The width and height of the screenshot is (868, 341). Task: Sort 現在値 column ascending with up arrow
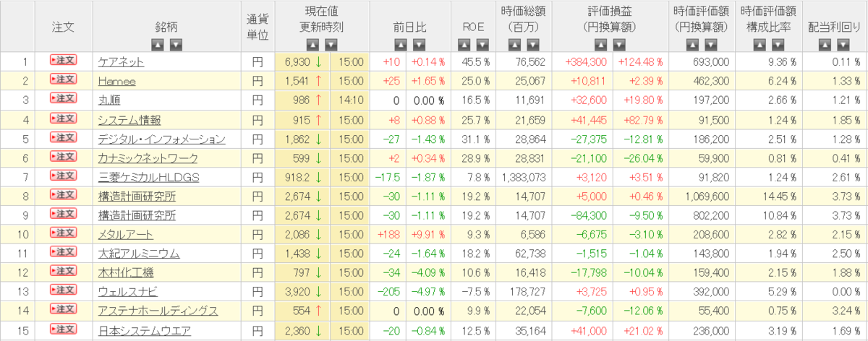pyautogui.click(x=312, y=45)
